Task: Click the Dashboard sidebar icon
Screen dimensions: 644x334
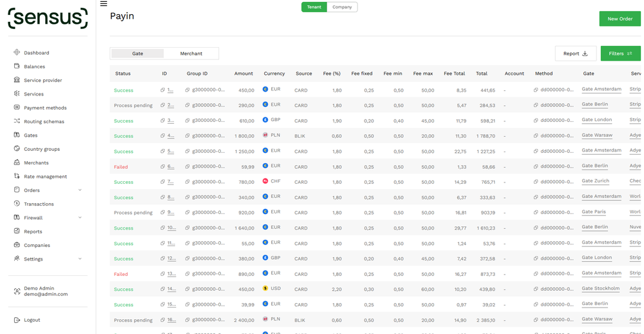Action: coord(17,52)
